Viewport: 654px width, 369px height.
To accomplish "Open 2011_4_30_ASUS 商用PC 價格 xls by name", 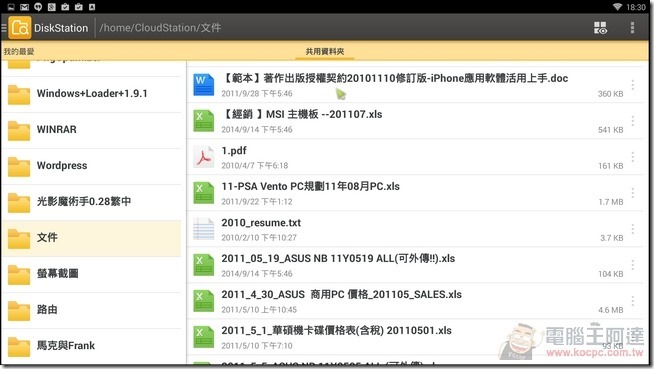I will pos(342,294).
